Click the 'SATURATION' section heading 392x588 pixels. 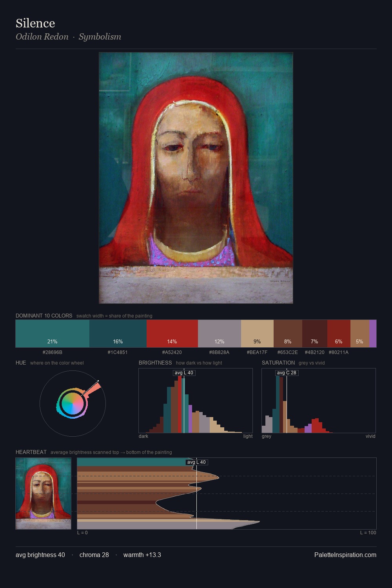pos(278,363)
